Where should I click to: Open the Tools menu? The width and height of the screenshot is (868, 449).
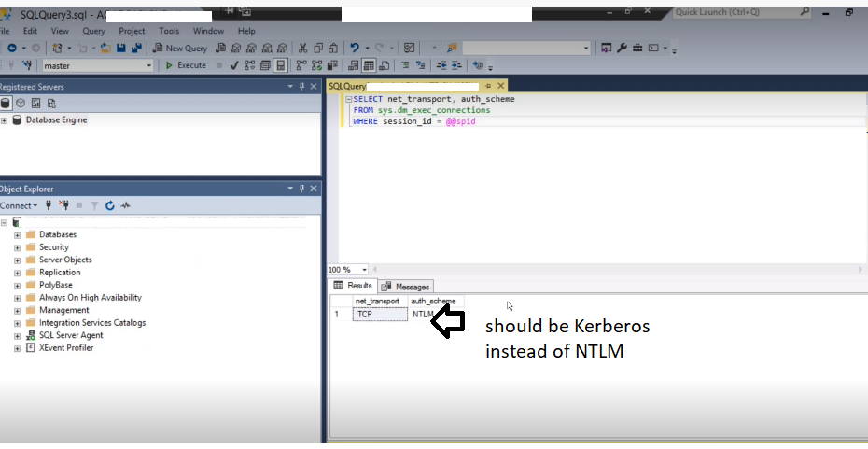(169, 31)
